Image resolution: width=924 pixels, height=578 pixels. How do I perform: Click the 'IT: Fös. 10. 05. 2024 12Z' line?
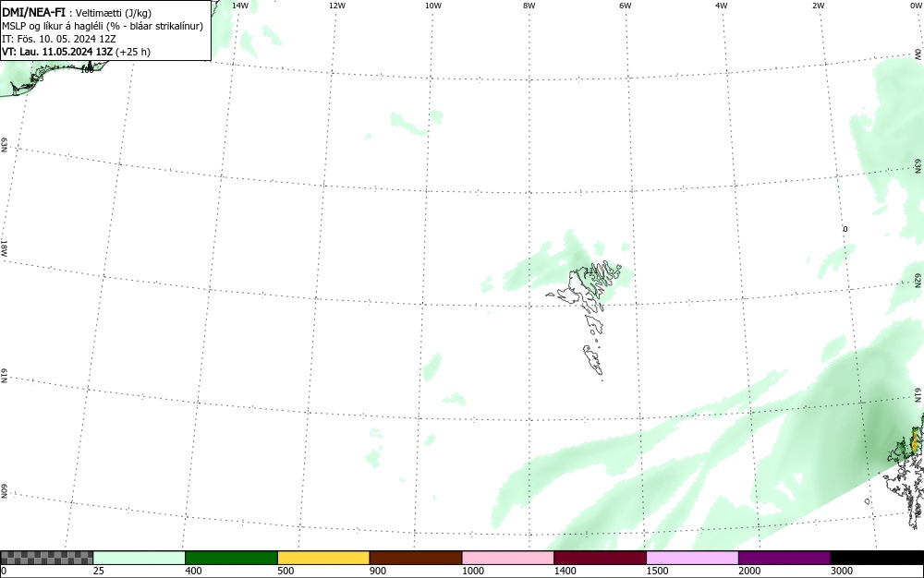coord(59,39)
